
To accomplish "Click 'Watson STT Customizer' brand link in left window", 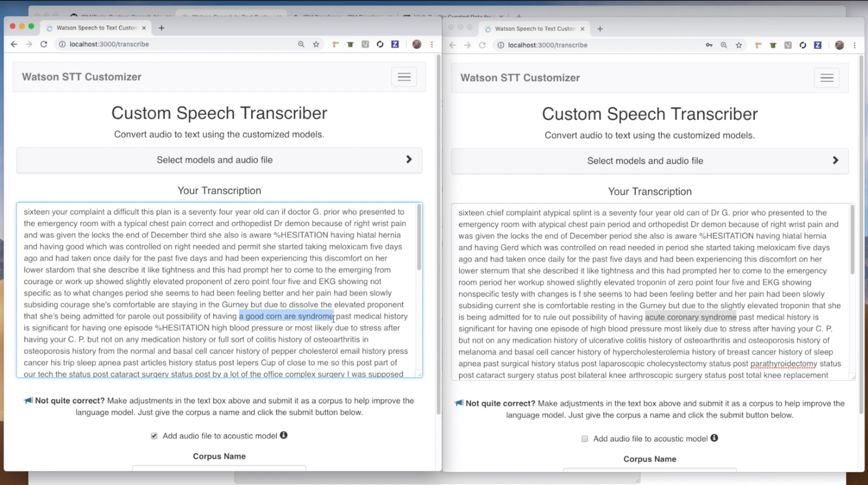I will [x=82, y=77].
